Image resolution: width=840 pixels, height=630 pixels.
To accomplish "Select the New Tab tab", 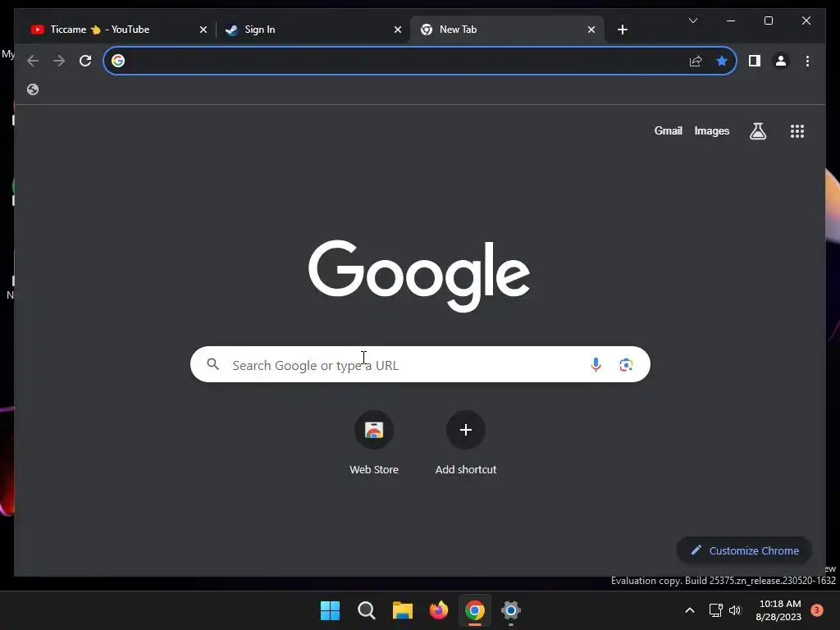I will 506,30.
